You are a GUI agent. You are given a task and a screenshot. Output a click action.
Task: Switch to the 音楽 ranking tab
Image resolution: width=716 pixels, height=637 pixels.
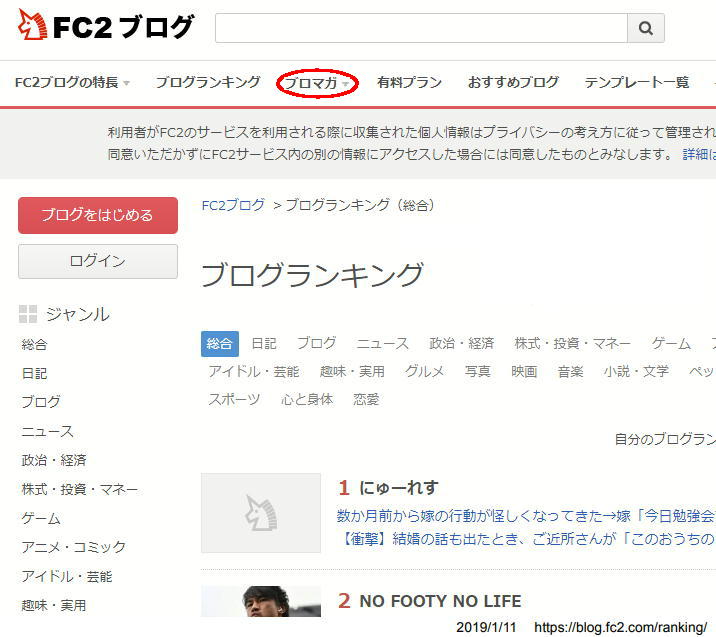(570, 372)
